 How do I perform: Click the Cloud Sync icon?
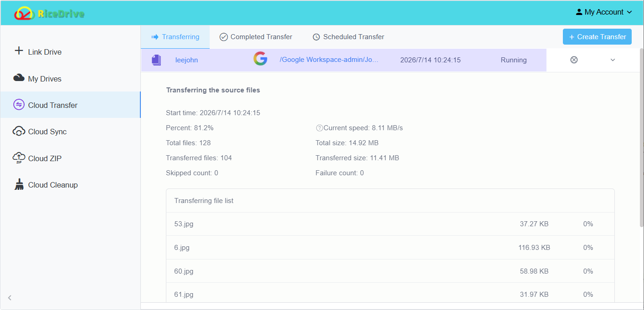pos(19,131)
